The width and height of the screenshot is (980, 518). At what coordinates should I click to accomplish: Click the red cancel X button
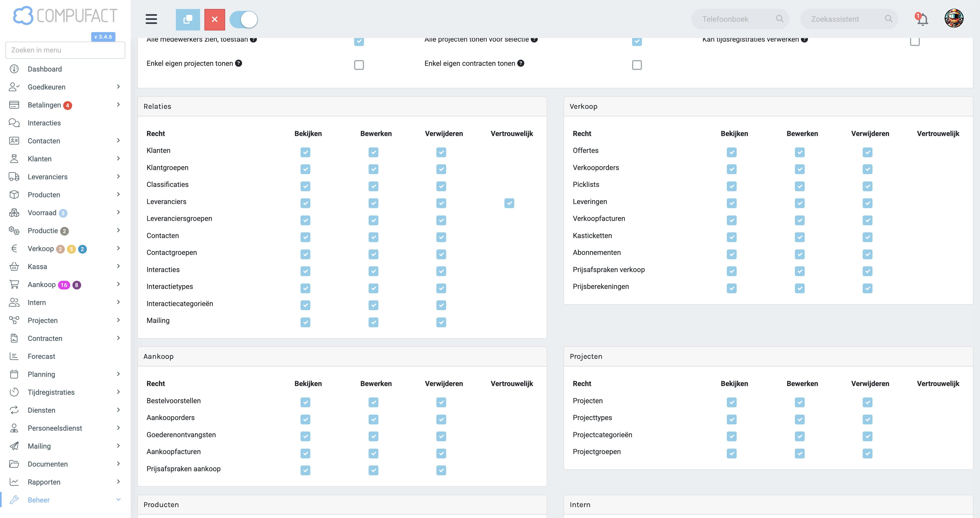coord(215,19)
